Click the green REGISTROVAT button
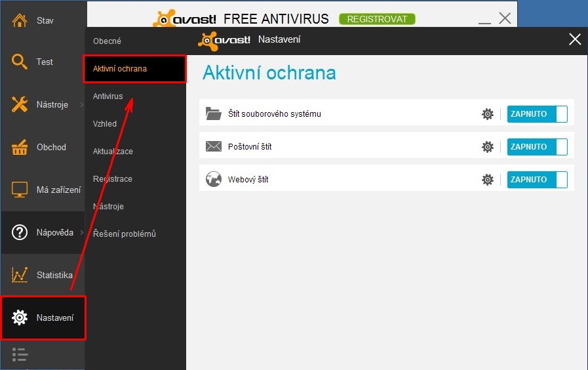588x370 pixels. point(377,19)
